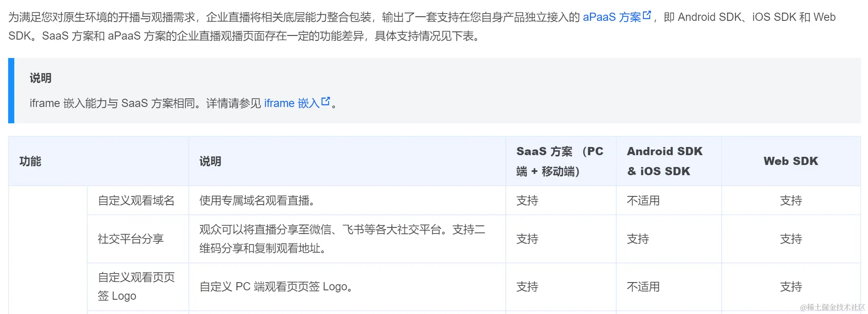Click 不适用 in 自定义观看域名 row

[643, 200]
